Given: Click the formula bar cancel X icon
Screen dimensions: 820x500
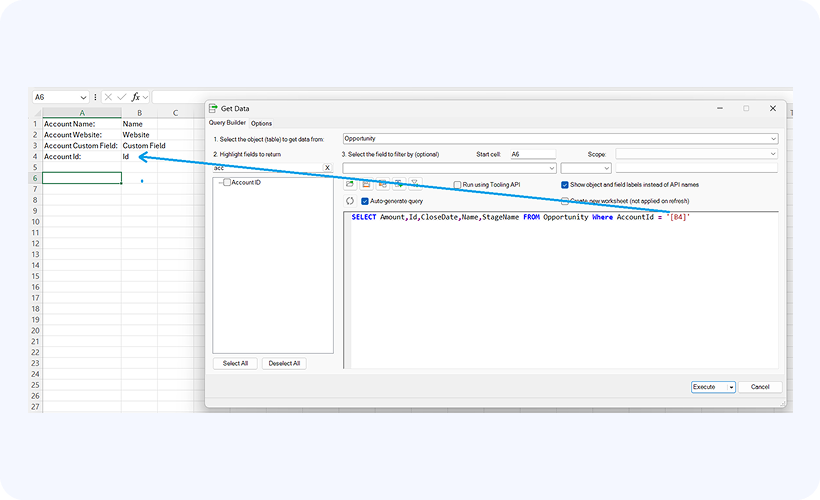Looking at the screenshot, I should pos(107,97).
